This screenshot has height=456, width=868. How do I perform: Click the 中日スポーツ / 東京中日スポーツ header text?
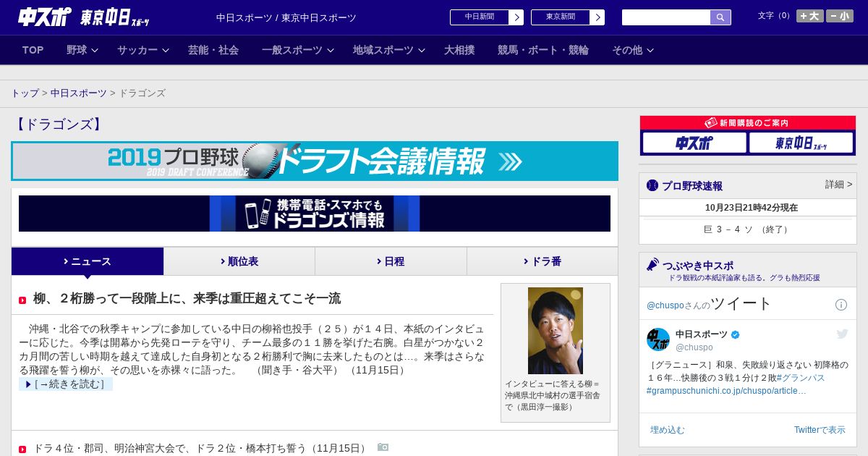pos(286,17)
